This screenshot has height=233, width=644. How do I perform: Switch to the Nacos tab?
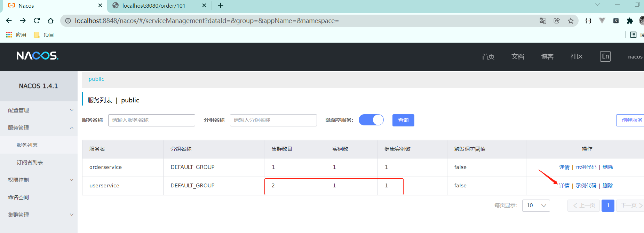coord(54,6)
